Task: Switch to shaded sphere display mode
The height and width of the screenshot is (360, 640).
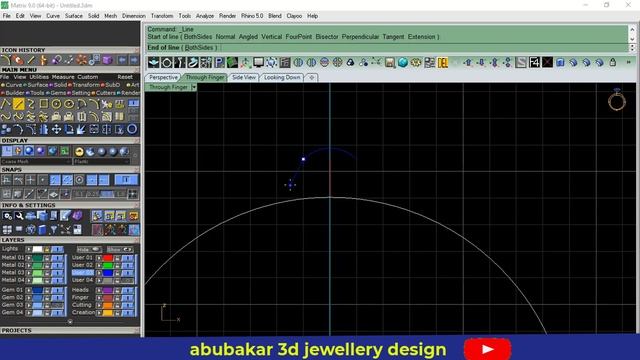Action: click(x=29, y=151)
